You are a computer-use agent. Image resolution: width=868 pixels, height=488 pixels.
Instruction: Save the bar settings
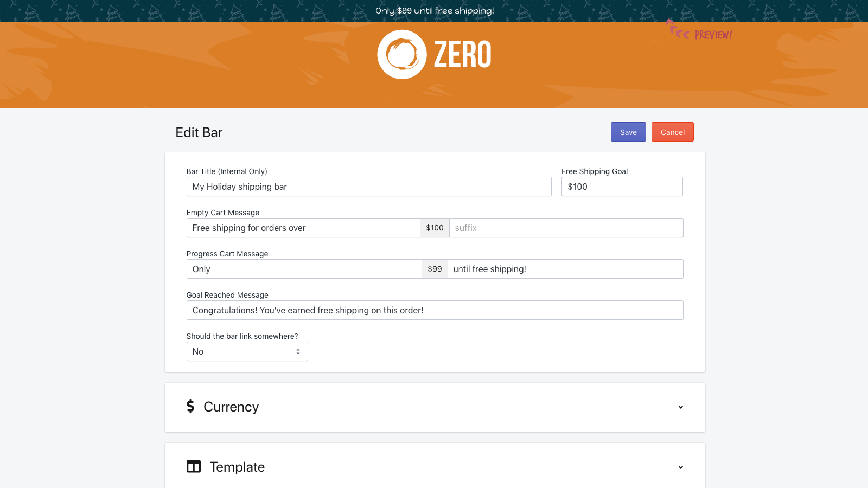point(628,132)
